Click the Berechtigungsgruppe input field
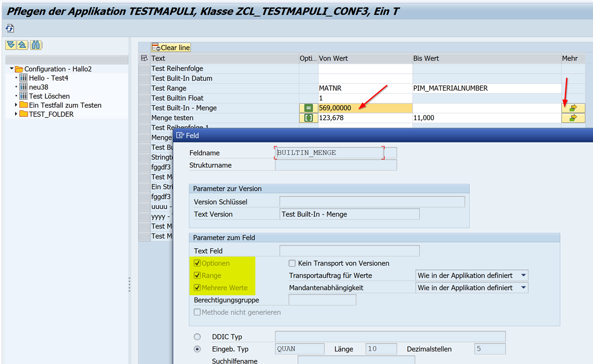Image resolution: width=593 pixels, height=364 pixels. pyautogui.click(x=322, y=300)
